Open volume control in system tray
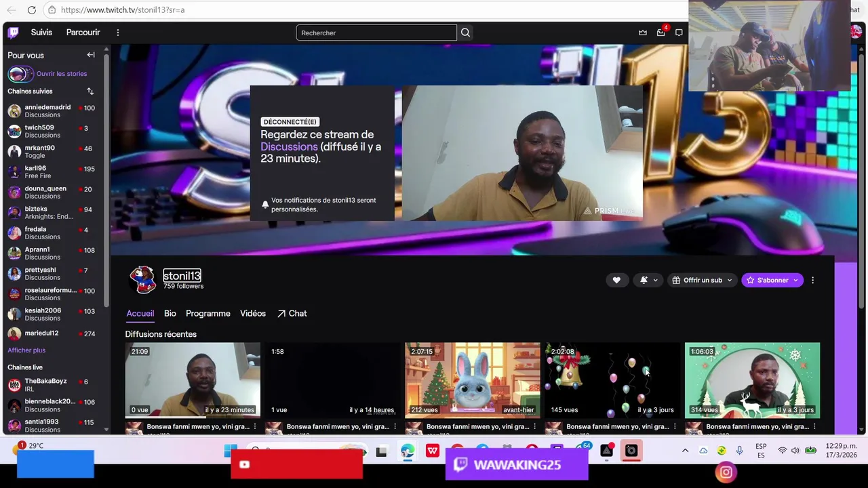Viewport: 868px width, 488px height. (795, 451)
